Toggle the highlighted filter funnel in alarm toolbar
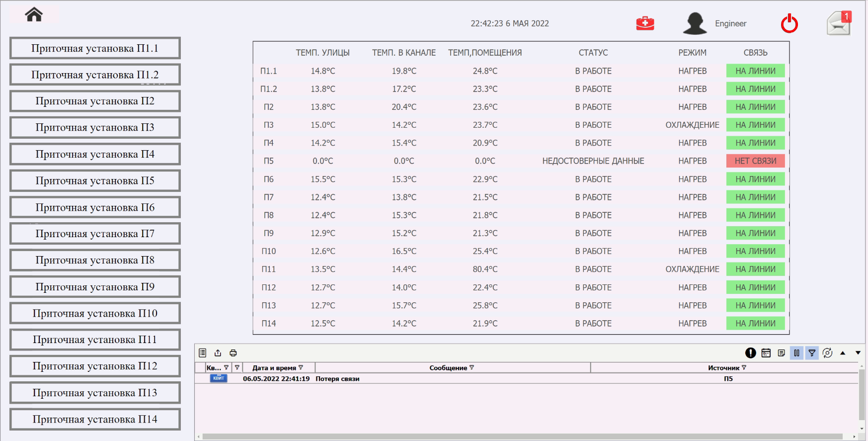Viewport: 868px width, 441px height. (812, 353)
